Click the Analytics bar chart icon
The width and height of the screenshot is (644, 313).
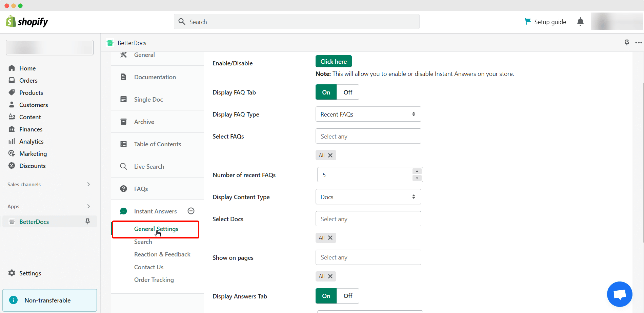12,141
